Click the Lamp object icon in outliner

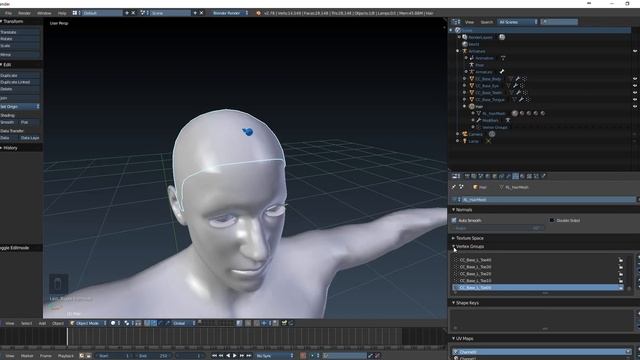click(464, 141)
